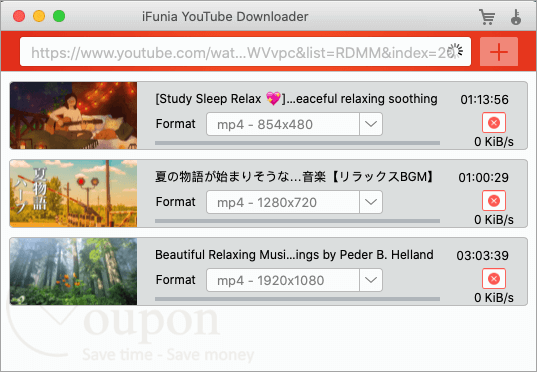Image resolution: width=537 pixels, height=372 pixels.
Task: Add the URL with the plus button
Action: click(x=499, y=52)
